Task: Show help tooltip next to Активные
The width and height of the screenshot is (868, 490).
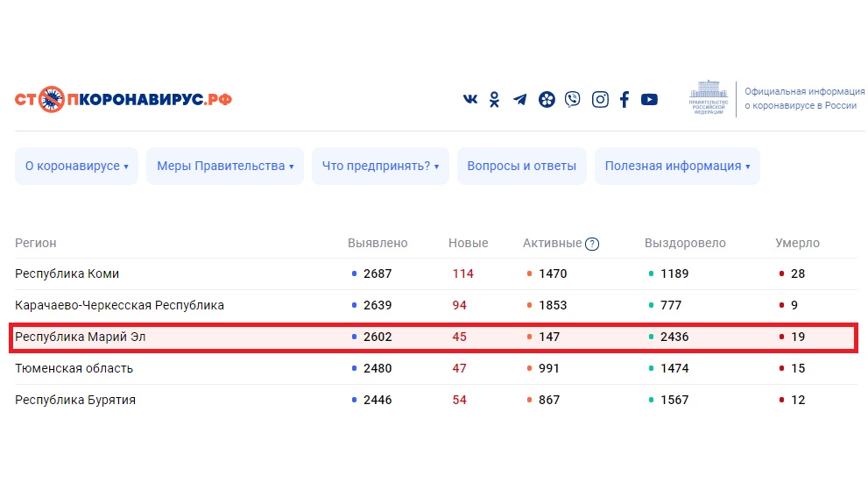Action: click(592, 244)
